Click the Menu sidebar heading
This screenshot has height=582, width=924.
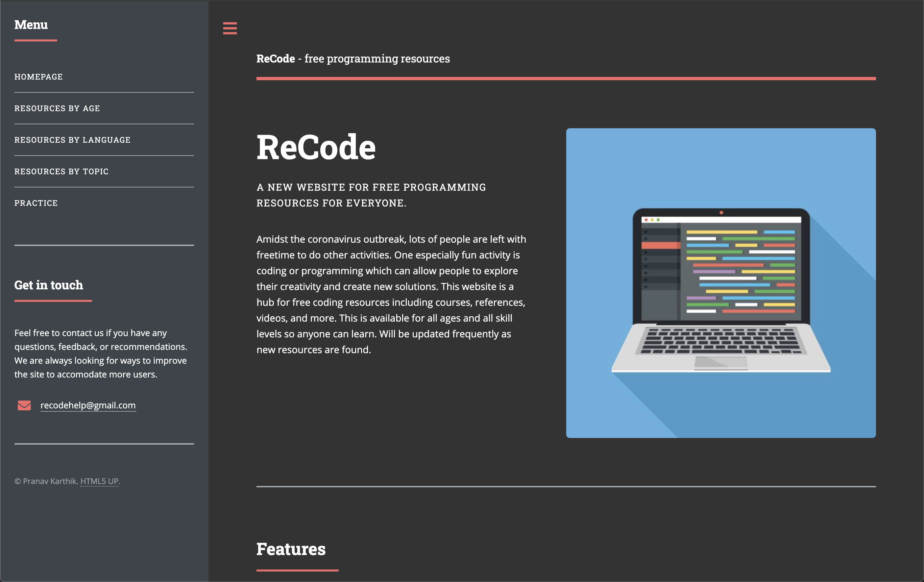[31, 25]
